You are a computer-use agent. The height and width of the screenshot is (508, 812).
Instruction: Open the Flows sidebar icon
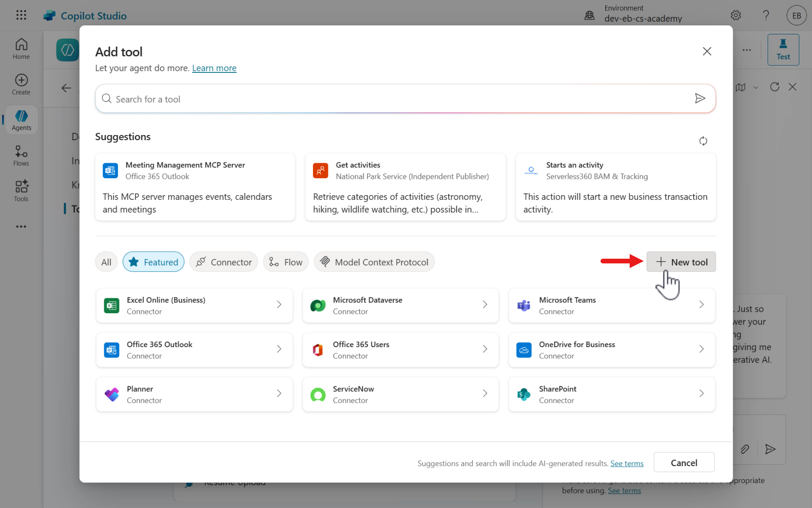click(x=21, y=156)
